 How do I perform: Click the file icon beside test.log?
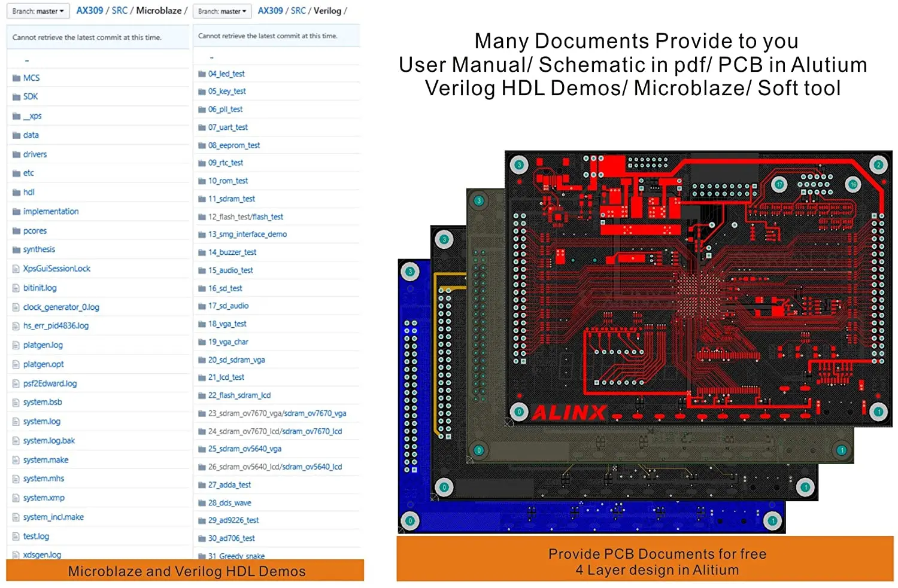(16, 537)
